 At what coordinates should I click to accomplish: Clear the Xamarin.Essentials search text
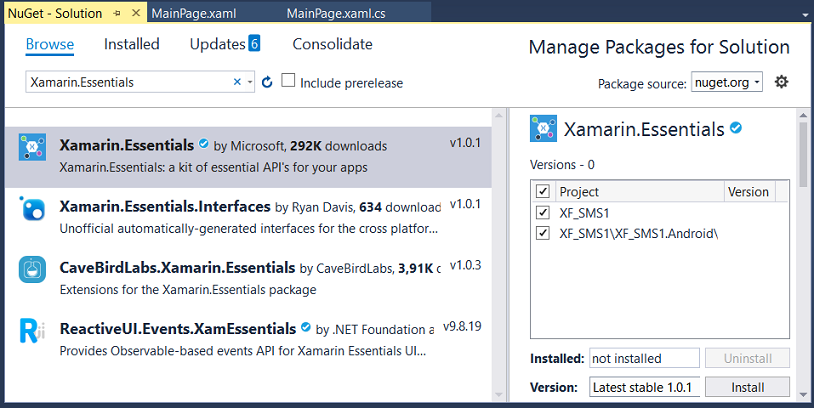[x=237, y=81]
